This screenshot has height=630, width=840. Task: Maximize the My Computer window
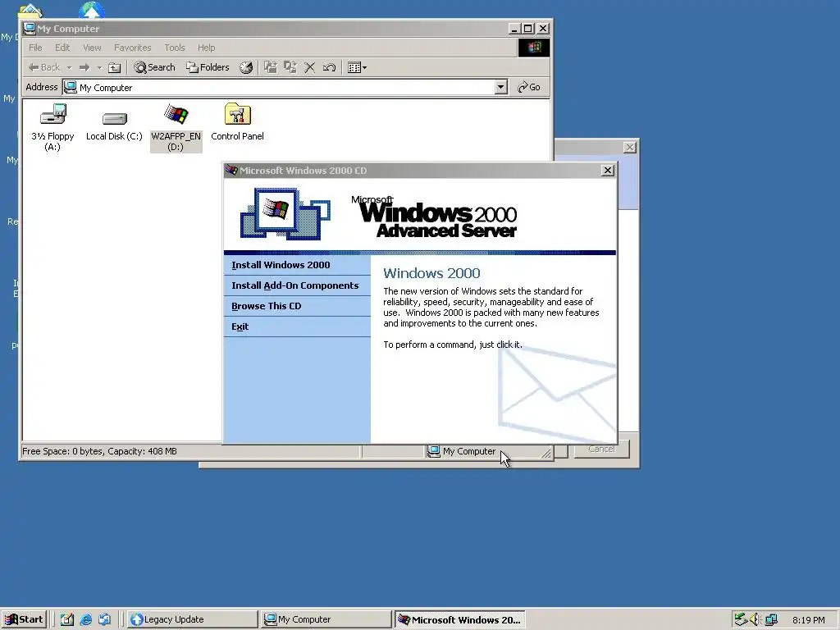pos(527,29)
